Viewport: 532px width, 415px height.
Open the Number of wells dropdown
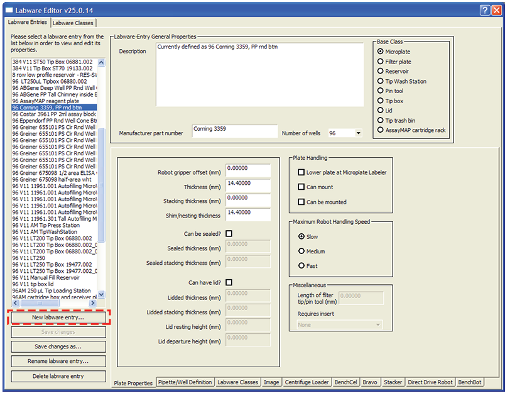coord(358,133)
